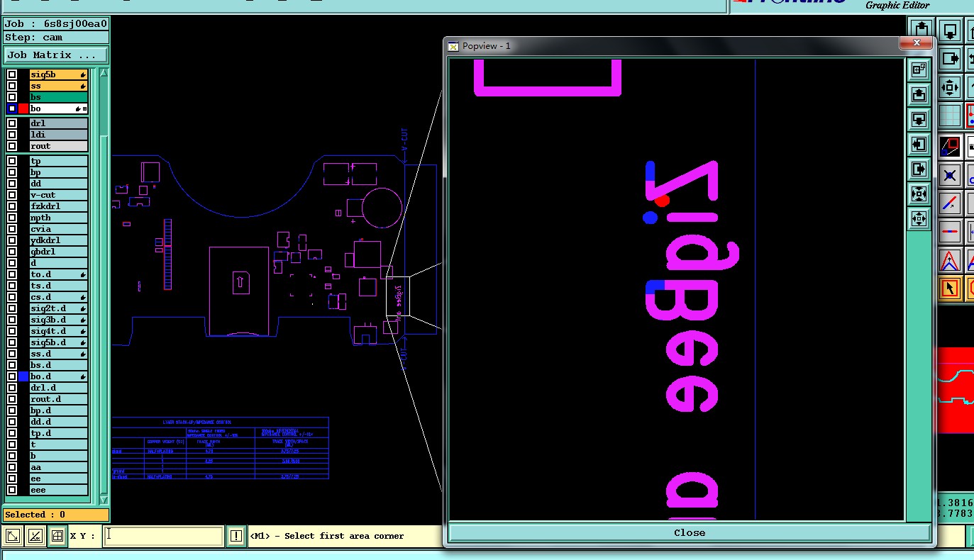Click Popview pan up icon

(919, 94)
